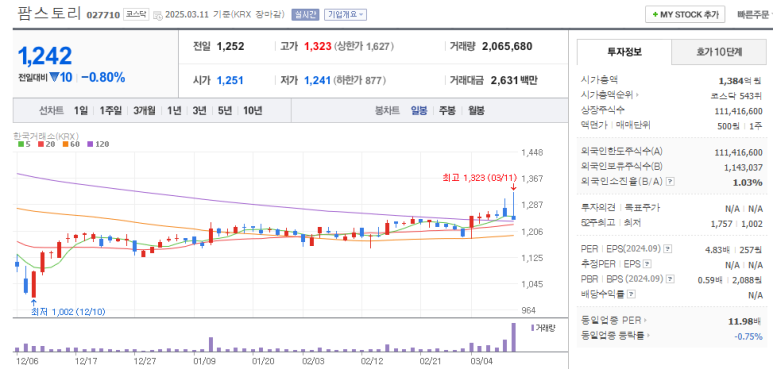Select the 3년 line chart period
This screenshot has height=369, width=773.
tap(199, 111)
